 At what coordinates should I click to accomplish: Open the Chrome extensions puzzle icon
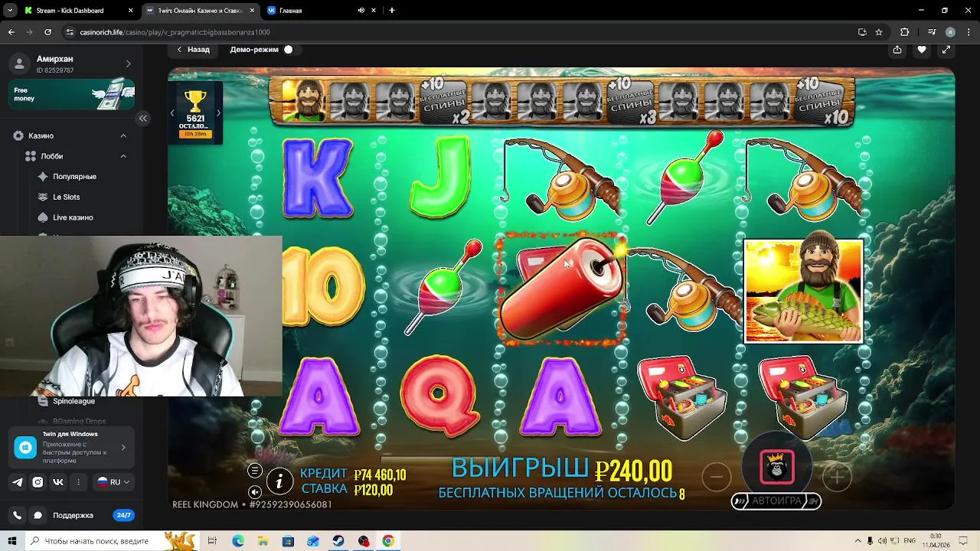905,32
